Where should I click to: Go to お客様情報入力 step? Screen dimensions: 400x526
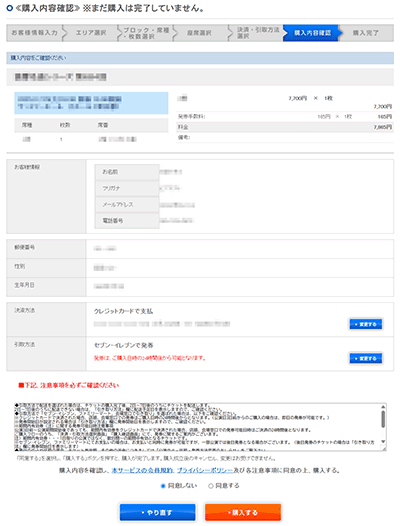pos(35,33)
